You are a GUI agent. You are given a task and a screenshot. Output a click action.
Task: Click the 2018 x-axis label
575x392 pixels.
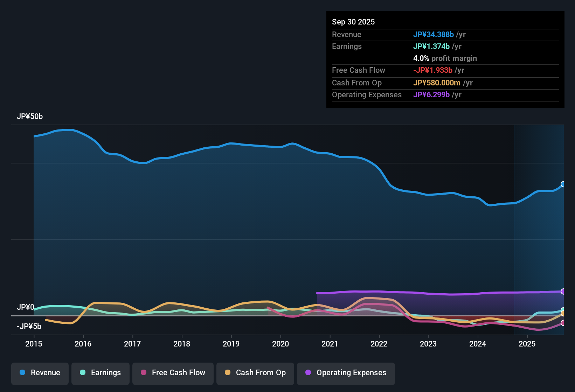pos(182,344)
